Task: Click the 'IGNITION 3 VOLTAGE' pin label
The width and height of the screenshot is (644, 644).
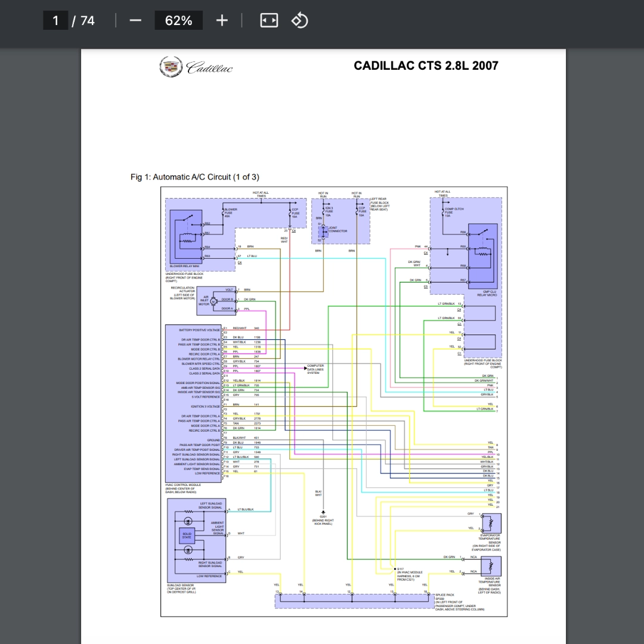Action: (205, 407)
